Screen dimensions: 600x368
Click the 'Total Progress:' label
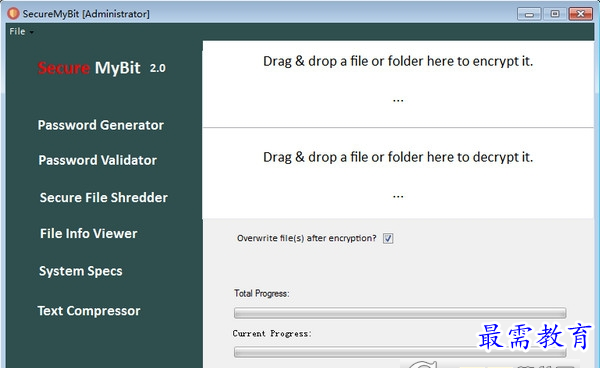(x=262, y=293)
